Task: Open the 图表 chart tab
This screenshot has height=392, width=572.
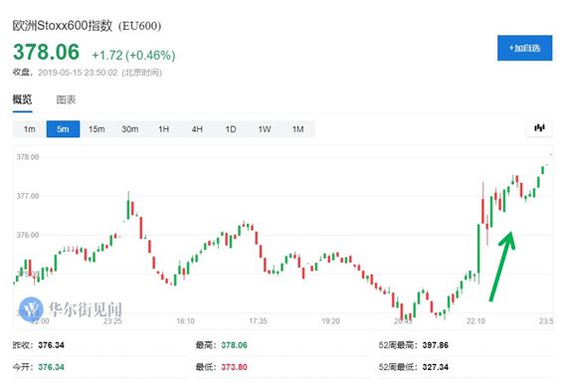Action: point(66,99)
